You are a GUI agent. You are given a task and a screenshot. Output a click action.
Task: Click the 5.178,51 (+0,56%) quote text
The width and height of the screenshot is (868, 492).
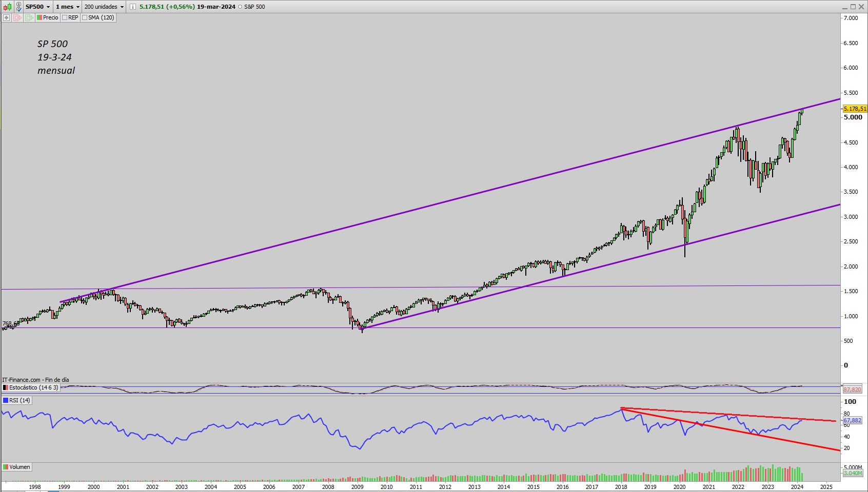point(167,7)
